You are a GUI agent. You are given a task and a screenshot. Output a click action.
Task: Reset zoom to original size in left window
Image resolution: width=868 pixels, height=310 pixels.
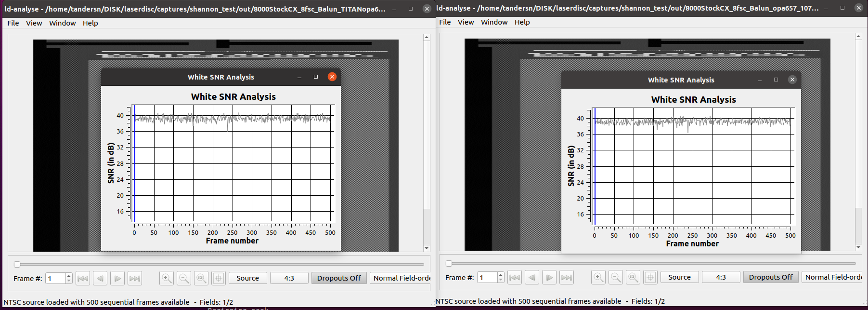[201, 278]
